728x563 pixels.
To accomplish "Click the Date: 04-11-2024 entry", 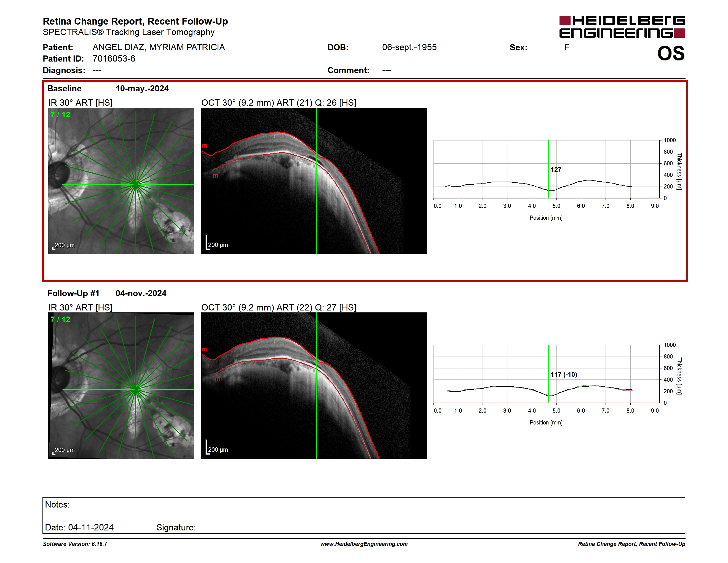I will coord(79,527).
